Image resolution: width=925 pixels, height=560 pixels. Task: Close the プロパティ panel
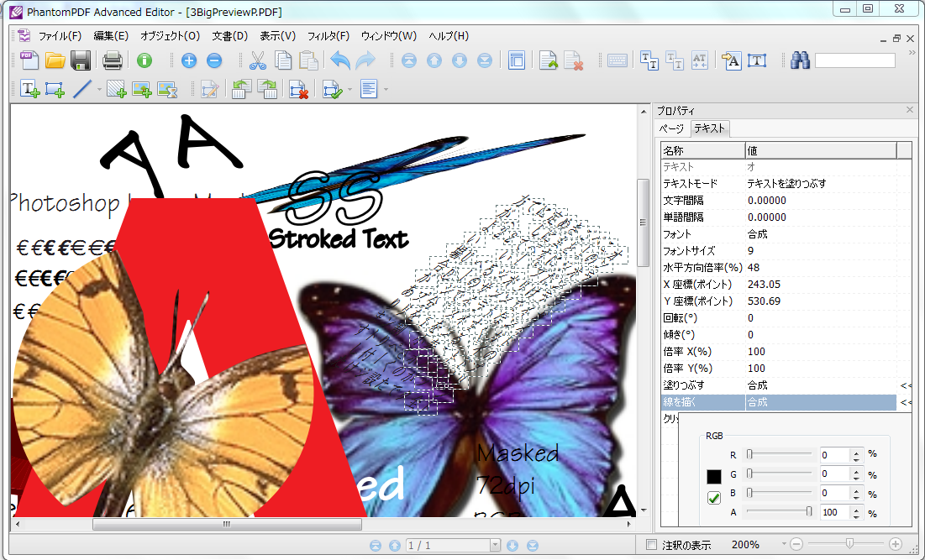pyautogui.click(x=910, y=110)
